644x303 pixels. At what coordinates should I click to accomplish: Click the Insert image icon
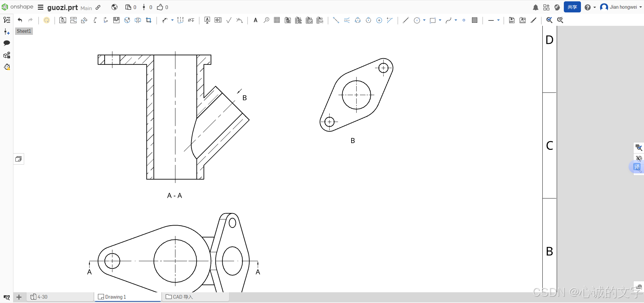click(523, 20)
